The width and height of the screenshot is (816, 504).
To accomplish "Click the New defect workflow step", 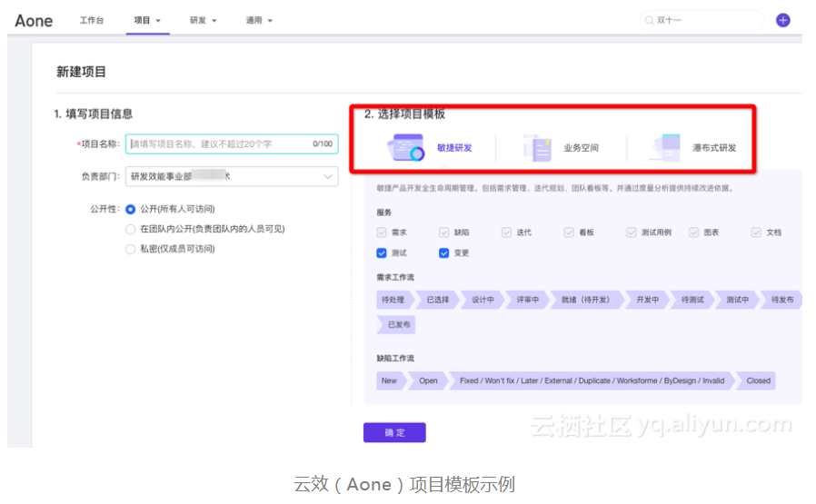I will coord(391,380).
